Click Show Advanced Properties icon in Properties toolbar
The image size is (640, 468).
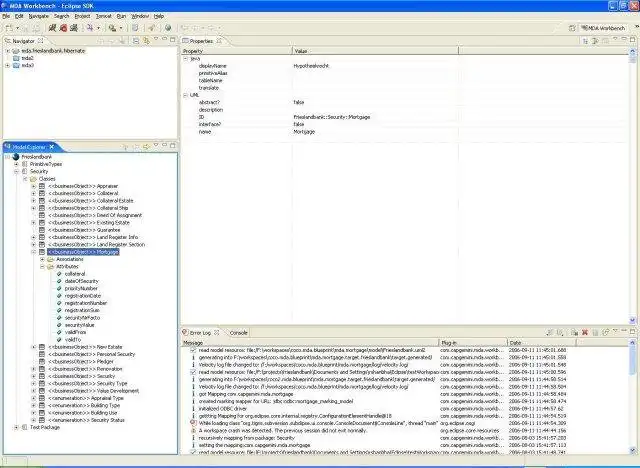click(595, 40)
